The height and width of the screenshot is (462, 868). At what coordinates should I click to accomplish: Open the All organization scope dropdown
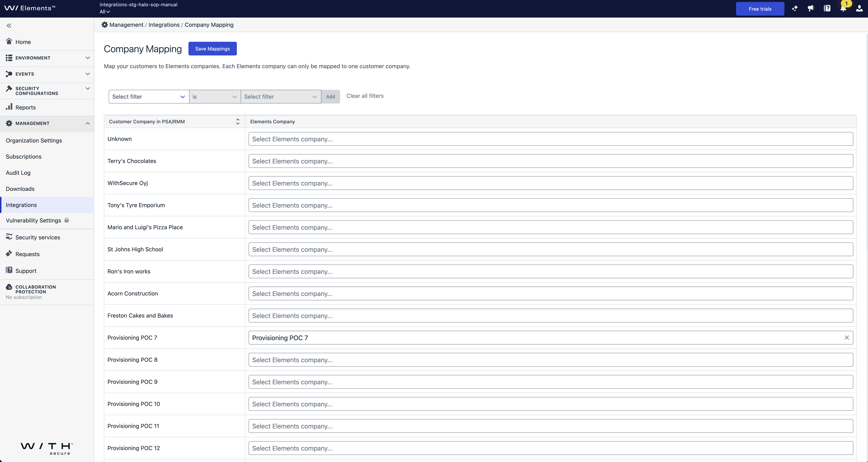[105, 12]
